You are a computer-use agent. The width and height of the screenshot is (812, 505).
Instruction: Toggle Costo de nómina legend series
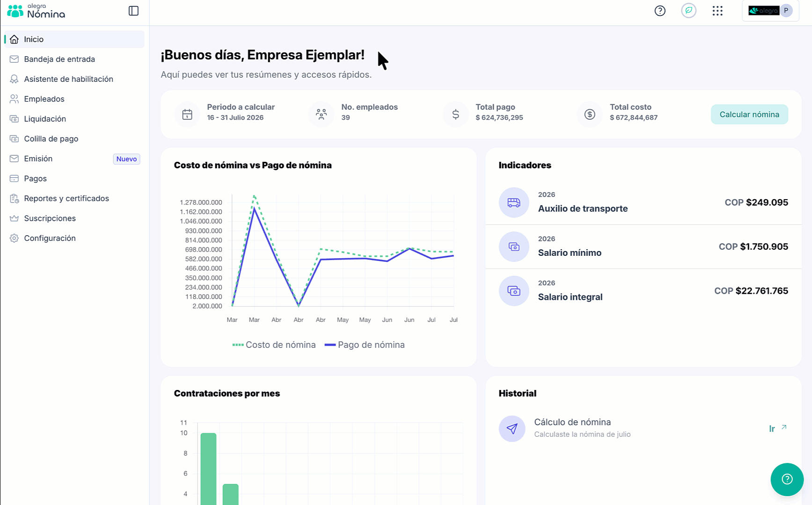(x=274, y=345)
